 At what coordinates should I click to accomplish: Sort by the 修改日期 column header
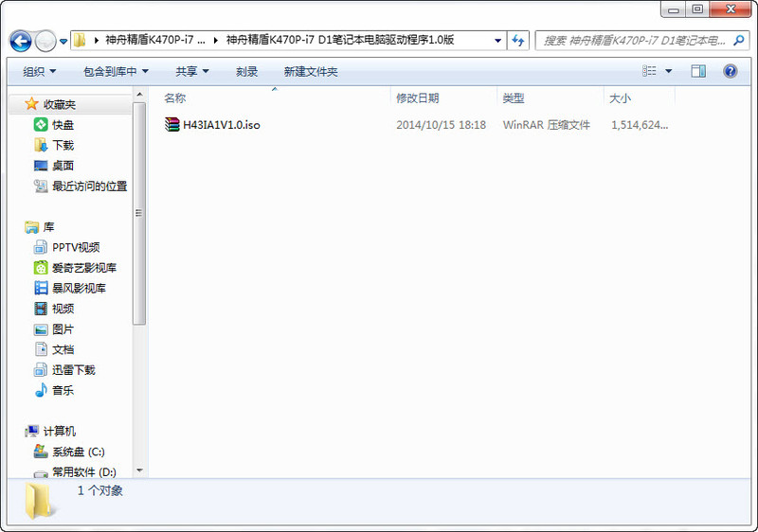418,98
